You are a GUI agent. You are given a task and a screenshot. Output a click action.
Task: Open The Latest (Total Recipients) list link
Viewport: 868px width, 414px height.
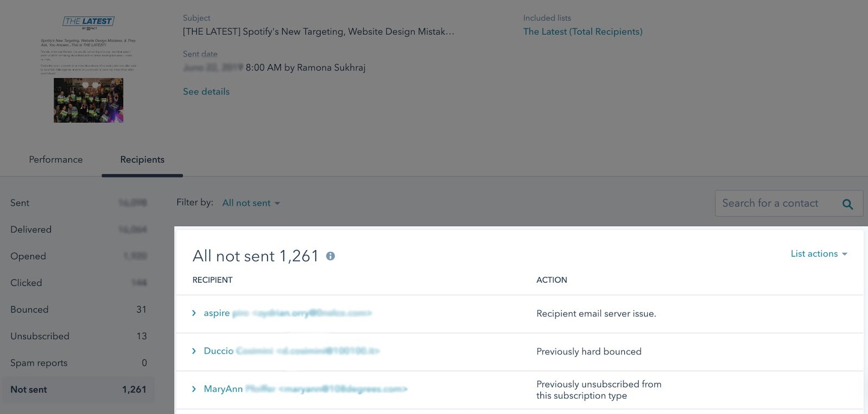tap(583, 31)
